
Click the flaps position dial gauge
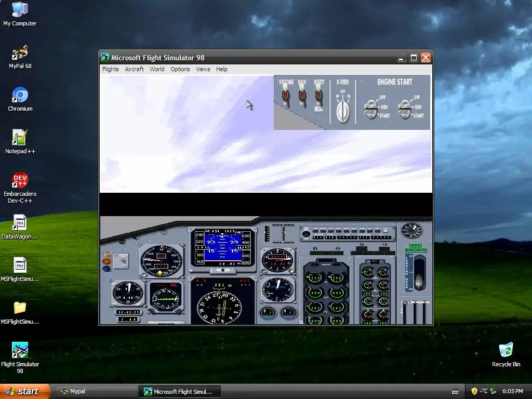(411, 230)
